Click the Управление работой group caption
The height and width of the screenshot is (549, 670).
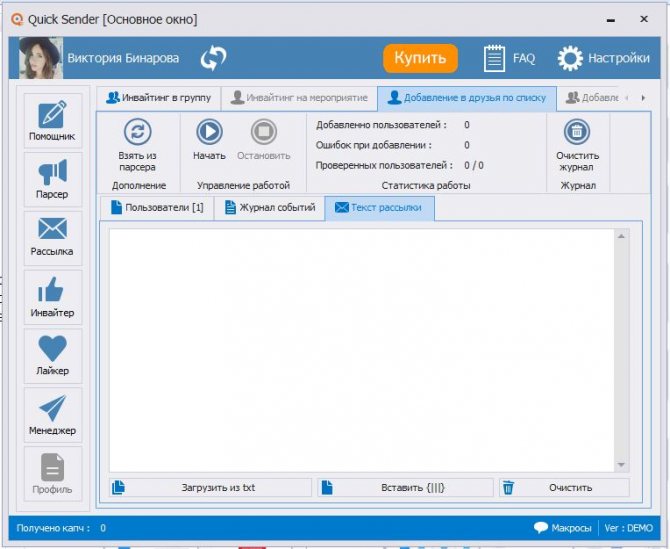244,185
